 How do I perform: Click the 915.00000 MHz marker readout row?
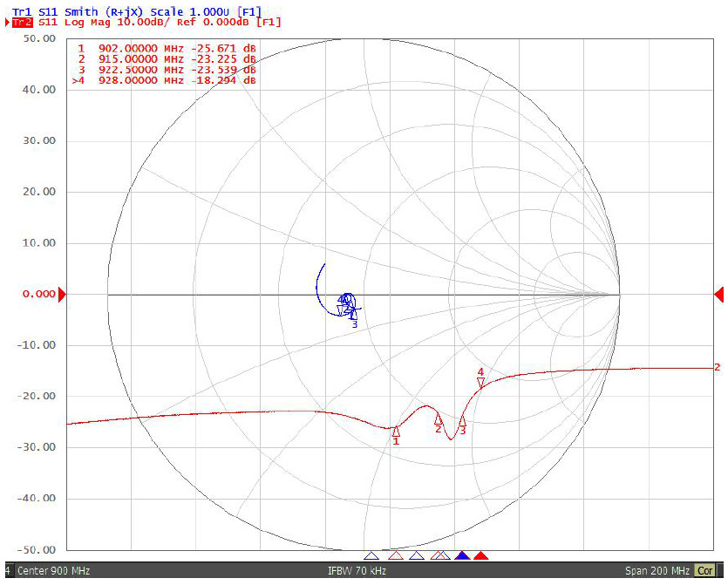pos(166,58)
